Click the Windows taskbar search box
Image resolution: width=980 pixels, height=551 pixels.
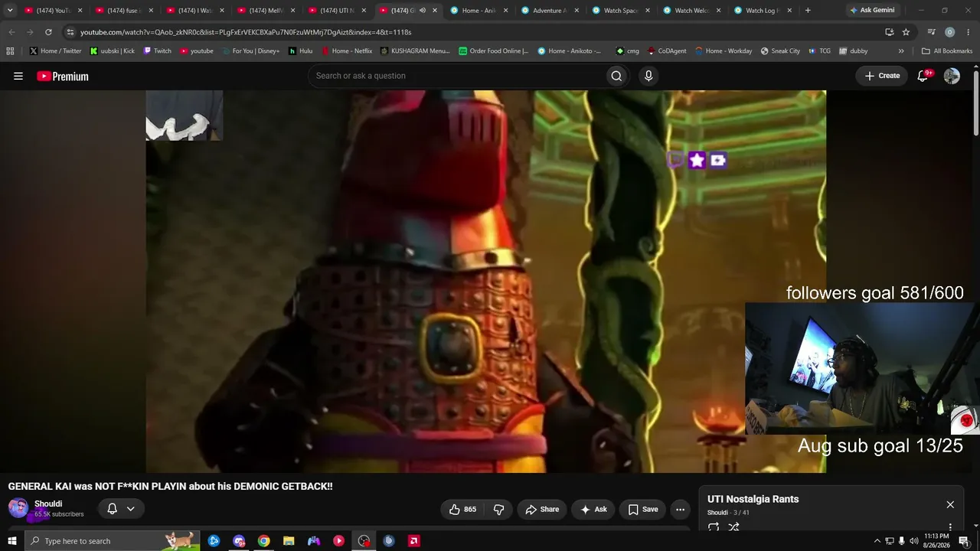[x=113, y=541]
